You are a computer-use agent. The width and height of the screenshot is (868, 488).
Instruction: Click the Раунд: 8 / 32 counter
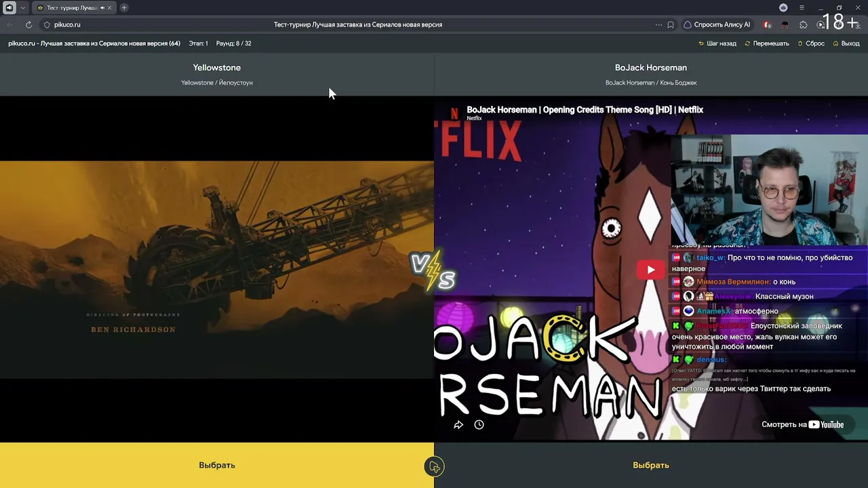pos(233,43)
